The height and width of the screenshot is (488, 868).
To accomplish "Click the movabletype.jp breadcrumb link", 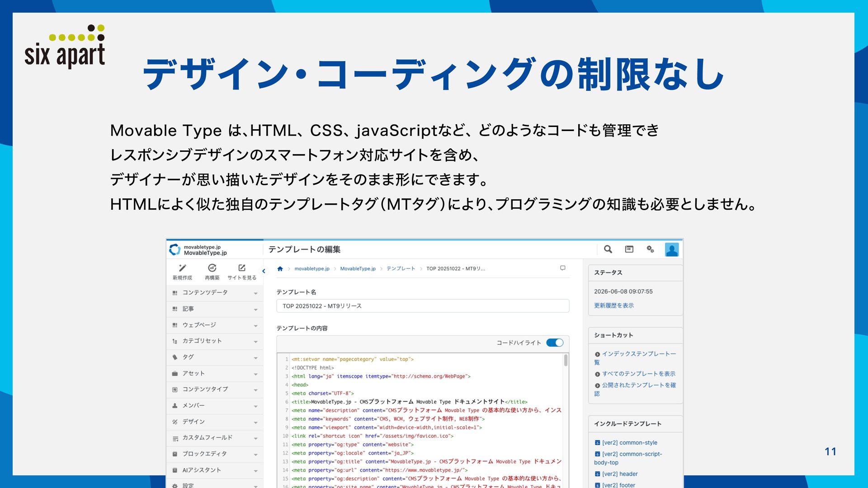I will pyautogui.click(x=312, y=269).
